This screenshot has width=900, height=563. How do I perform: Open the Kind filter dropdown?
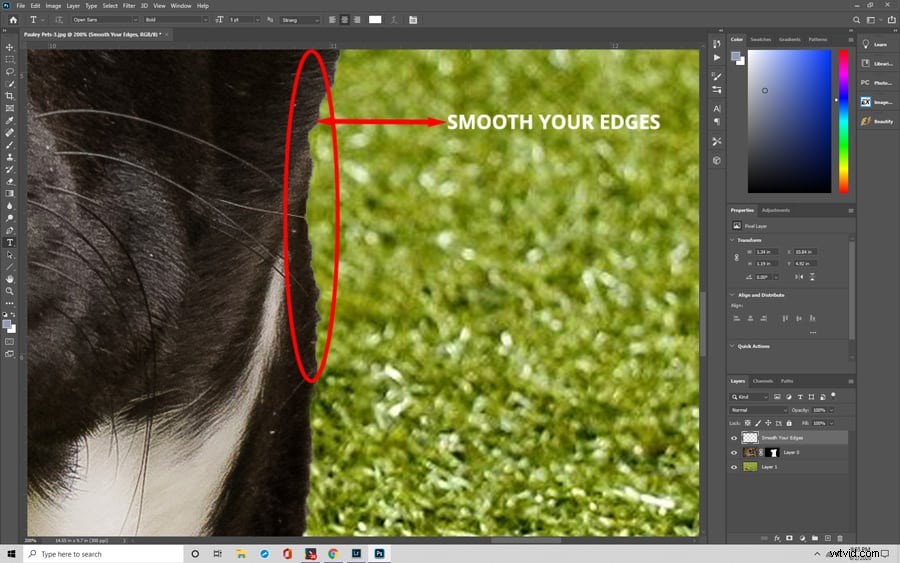pos(749,397)
